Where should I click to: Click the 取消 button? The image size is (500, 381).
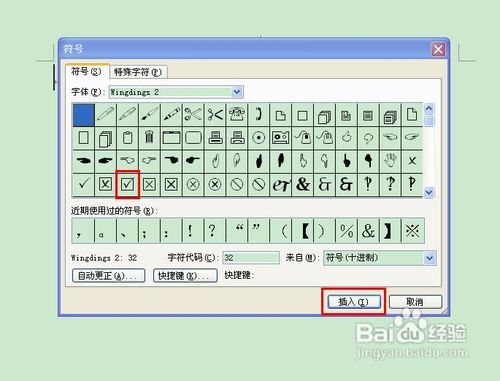(415, 302)
